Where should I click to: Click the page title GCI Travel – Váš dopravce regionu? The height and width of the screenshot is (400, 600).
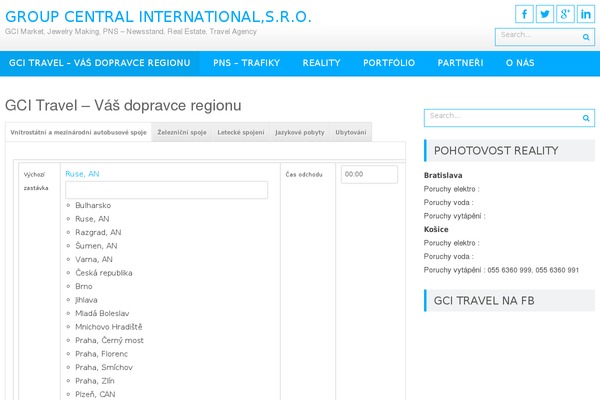[123, 105]
